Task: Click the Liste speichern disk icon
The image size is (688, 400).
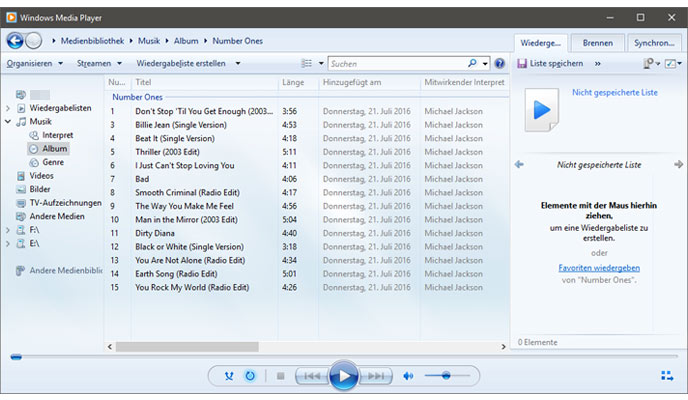Action: pyautogui.click(x=522, y=63)
